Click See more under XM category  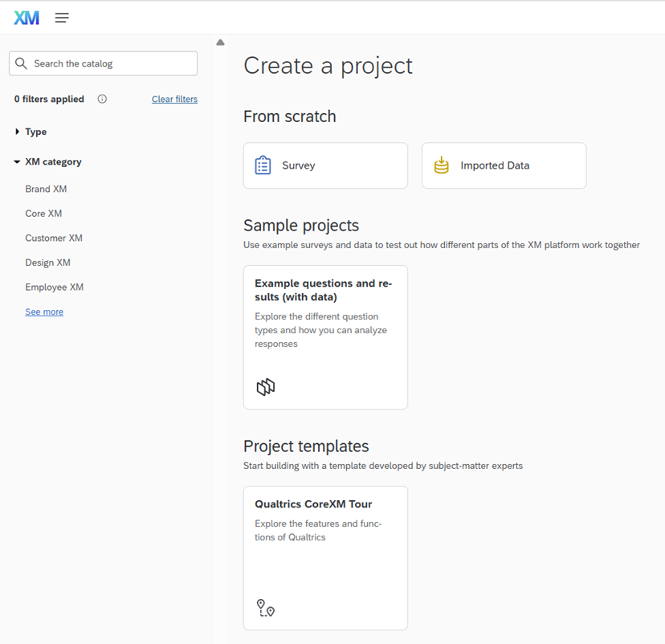click(44, 312)
